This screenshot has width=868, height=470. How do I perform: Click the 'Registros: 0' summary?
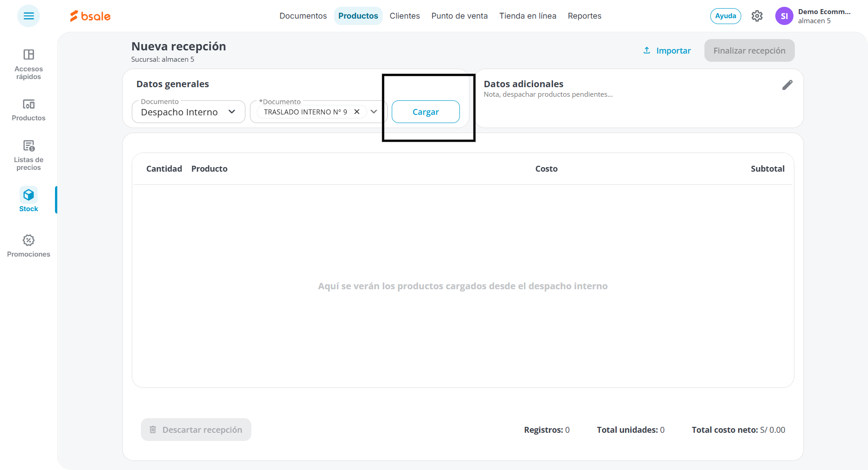tap(547, 430)
